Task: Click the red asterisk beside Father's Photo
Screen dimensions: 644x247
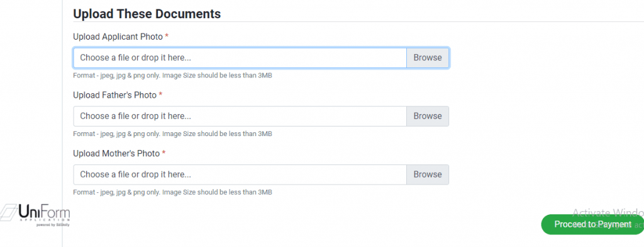Action: point(160,95)
